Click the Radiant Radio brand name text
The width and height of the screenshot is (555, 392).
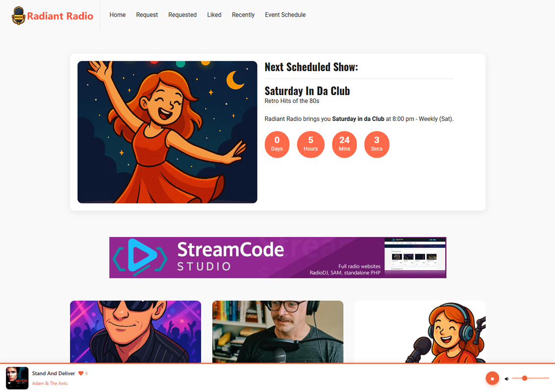pyautogui.click(x=60, y=16)
